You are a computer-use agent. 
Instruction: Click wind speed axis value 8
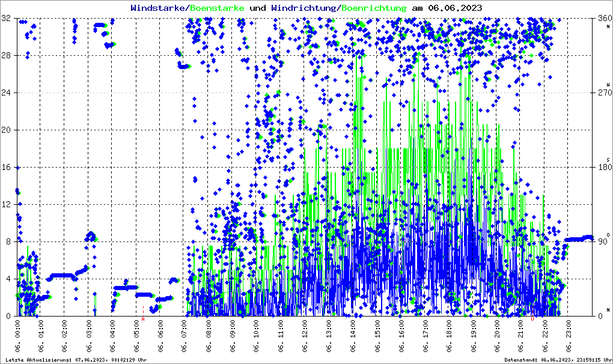[8, 241]
